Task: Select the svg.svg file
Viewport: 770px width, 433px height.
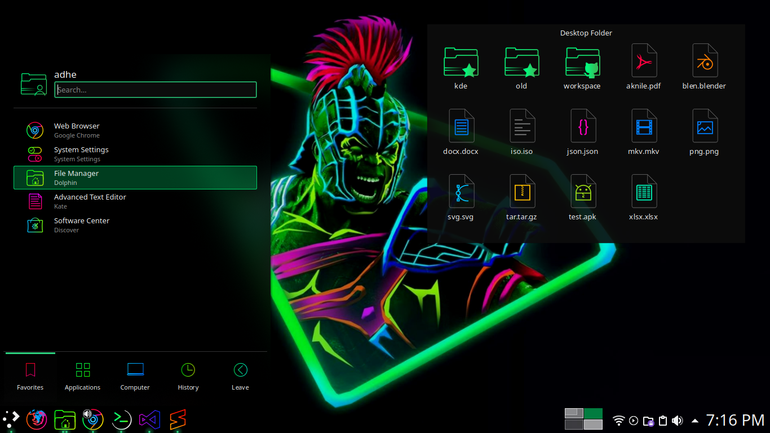Action: pos(461,198)
